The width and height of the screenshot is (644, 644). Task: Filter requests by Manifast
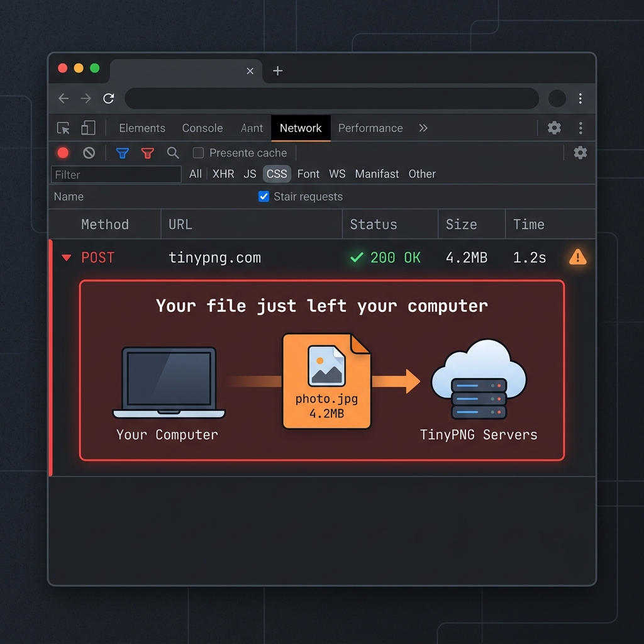377,174
